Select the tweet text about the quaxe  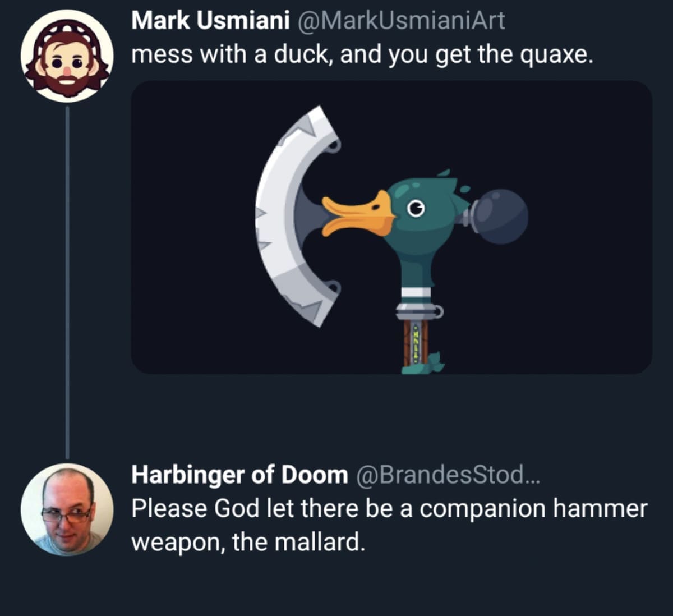pos(362,54)
